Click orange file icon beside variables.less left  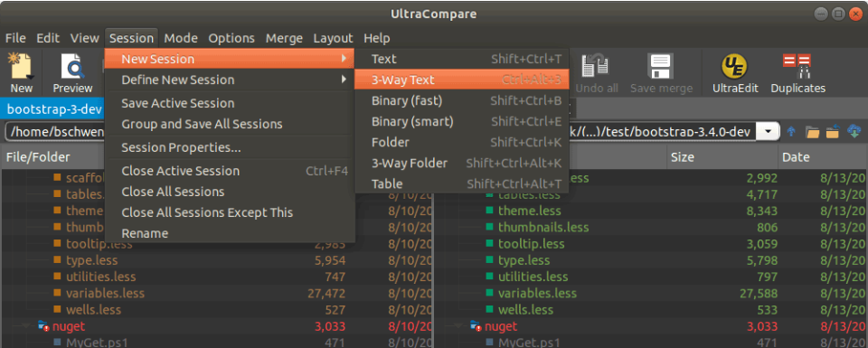(57, 293)
